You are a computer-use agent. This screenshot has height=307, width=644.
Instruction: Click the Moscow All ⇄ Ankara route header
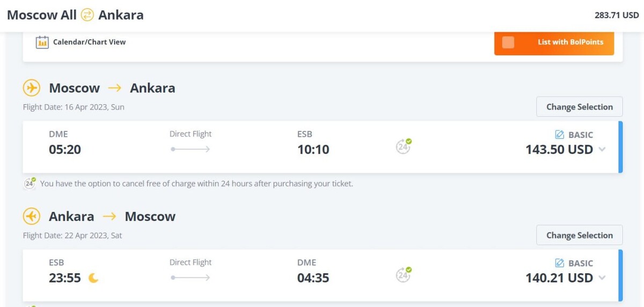pyautogui.click(x=75, y=15)
